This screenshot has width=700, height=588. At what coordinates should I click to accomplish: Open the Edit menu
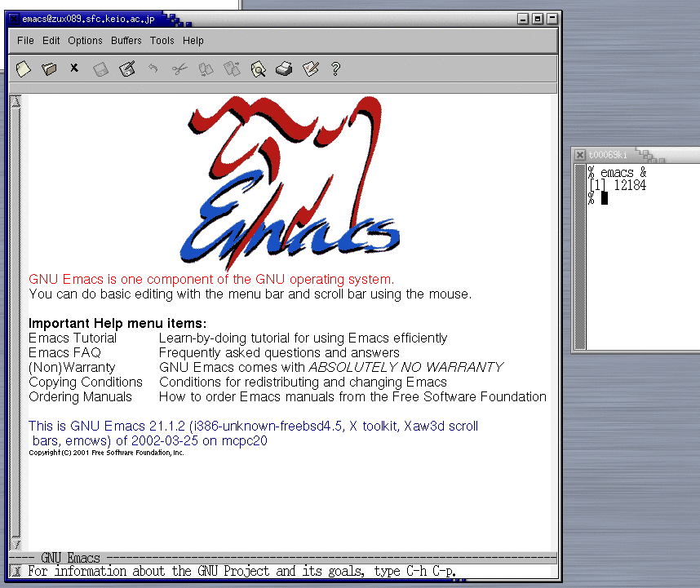(x=51, y=41)
